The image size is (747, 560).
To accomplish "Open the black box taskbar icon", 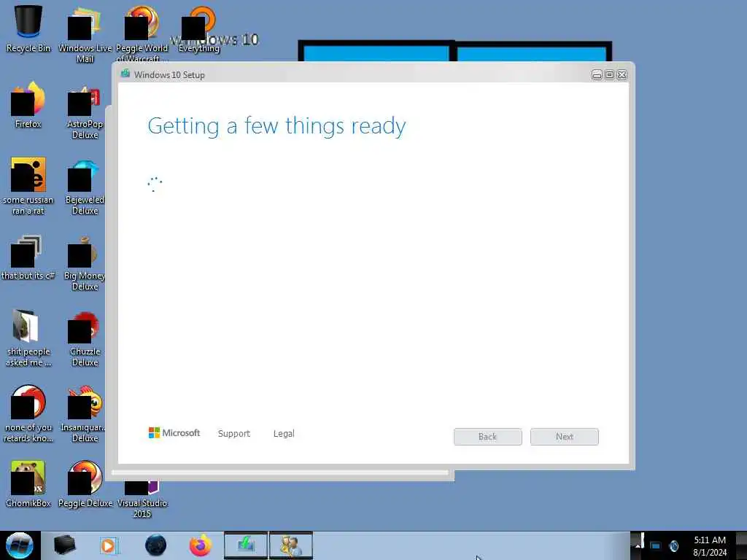I will tap(65, 545).
